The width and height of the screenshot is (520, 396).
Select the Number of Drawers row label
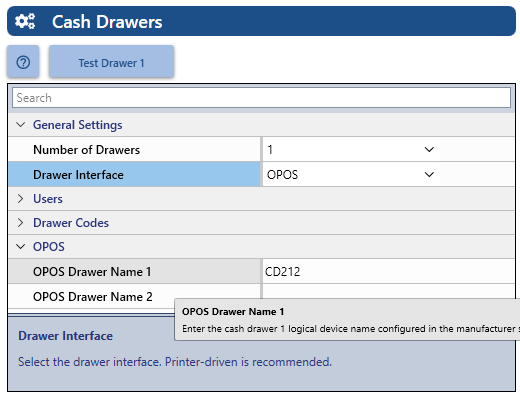click(86, 150)
